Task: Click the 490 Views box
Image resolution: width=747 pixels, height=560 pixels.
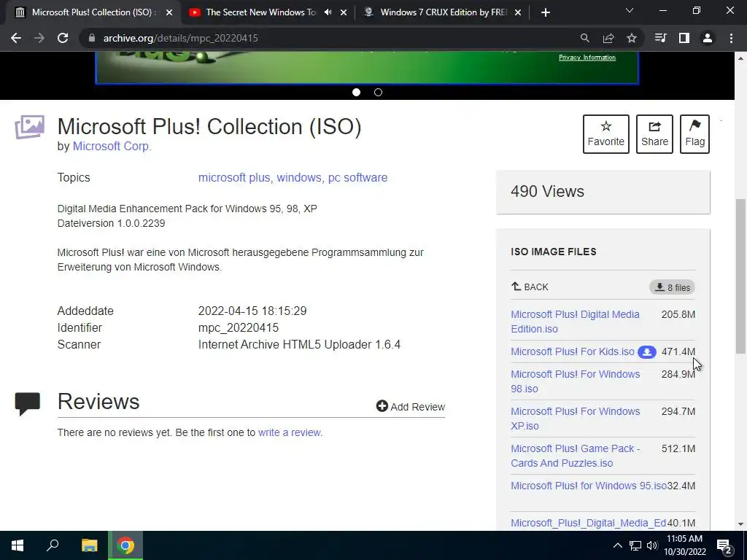Action: (603, 192)
